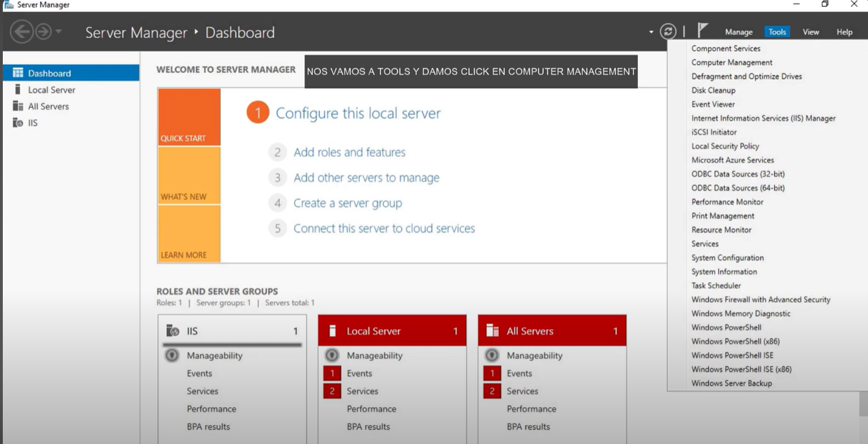
Task: Open Component Services from Tools menu
Action: click(726, 48)
